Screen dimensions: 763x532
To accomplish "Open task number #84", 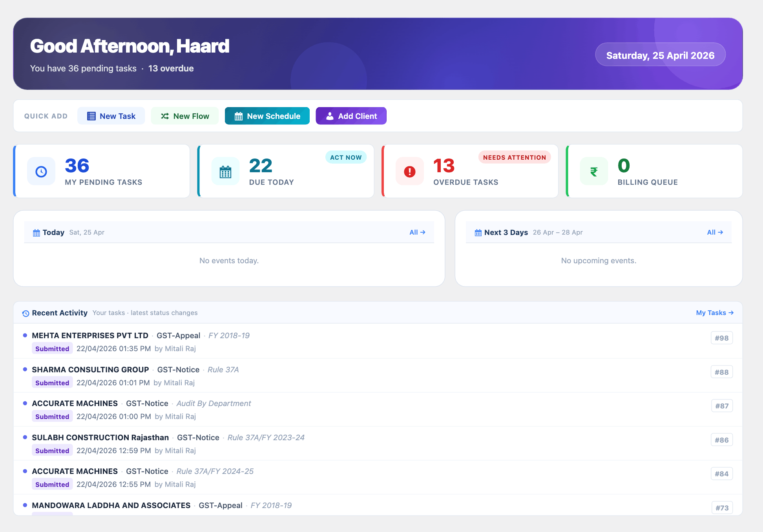I will point(721,474).
